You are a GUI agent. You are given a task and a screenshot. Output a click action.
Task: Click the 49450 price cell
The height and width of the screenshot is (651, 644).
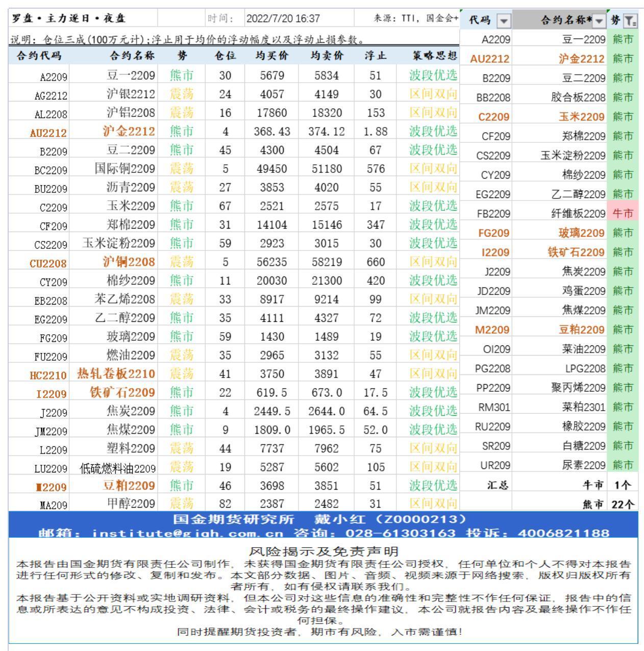tap(272, 169)
